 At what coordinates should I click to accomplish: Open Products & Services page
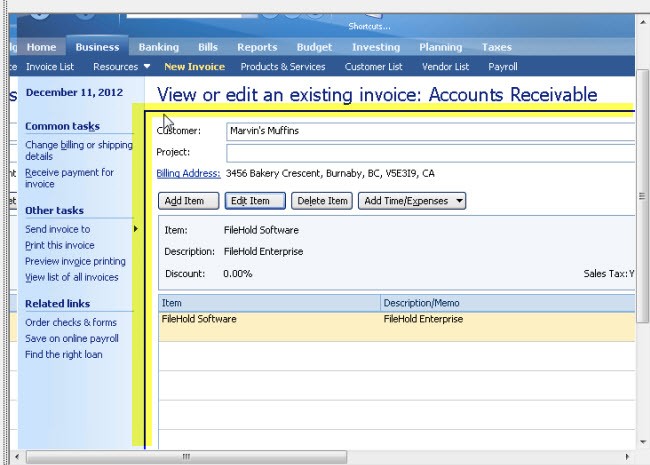(x=283, y=67)
